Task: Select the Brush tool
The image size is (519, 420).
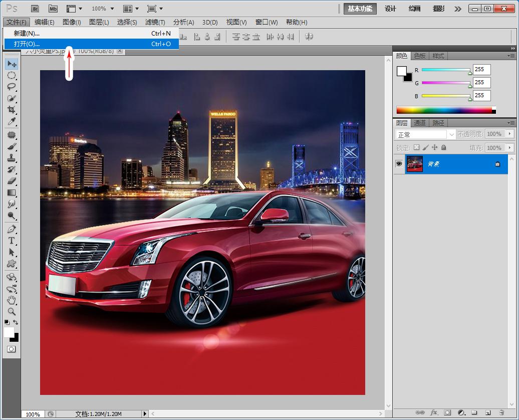Action: [12, 146]
